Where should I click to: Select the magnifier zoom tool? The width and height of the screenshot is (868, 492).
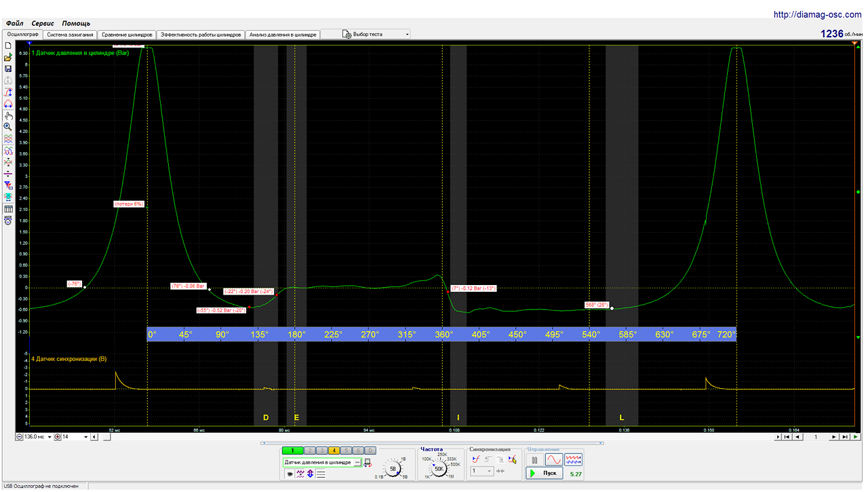(8, 127)
